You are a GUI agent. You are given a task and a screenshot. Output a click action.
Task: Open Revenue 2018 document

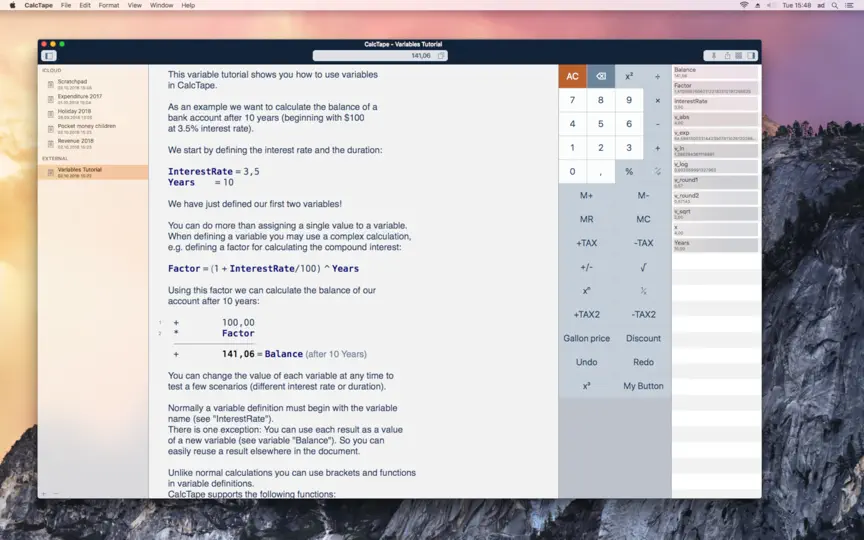(93, 144)
